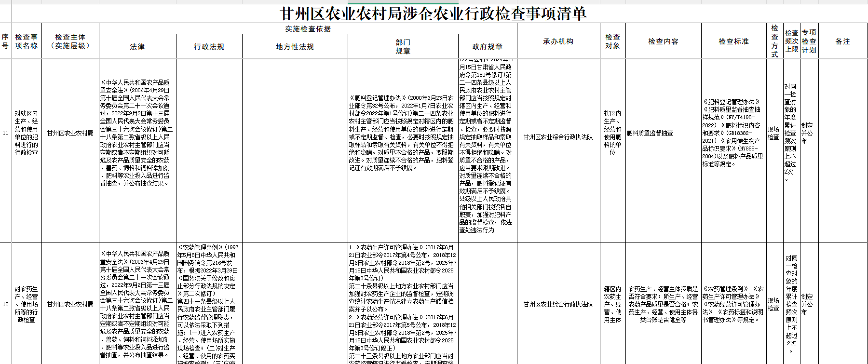This screenshot has height=364, width=868.
Task: Click the 法律 sub-header cell
Action: point(137,47)
